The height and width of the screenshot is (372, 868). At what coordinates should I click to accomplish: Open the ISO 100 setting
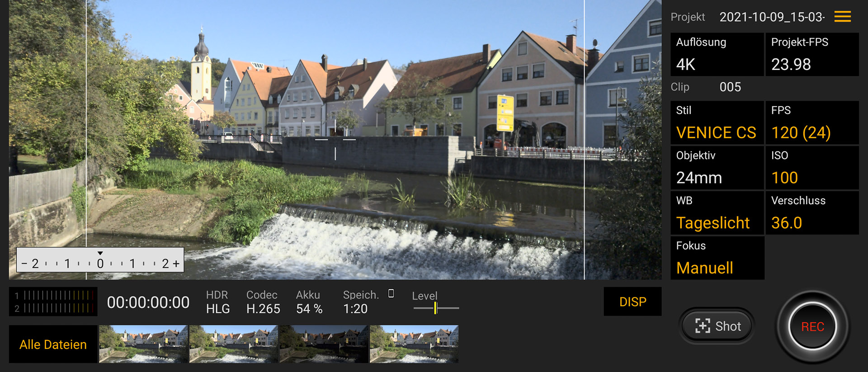811,168
